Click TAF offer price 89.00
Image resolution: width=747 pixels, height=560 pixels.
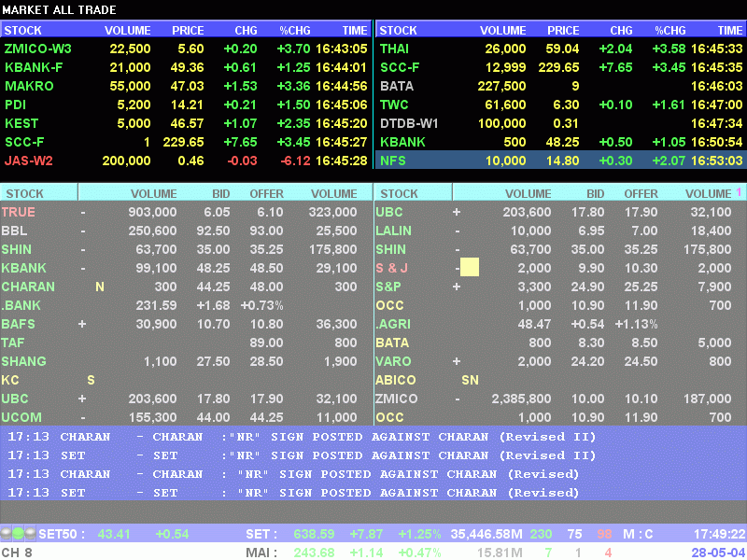tap(266, 343)
